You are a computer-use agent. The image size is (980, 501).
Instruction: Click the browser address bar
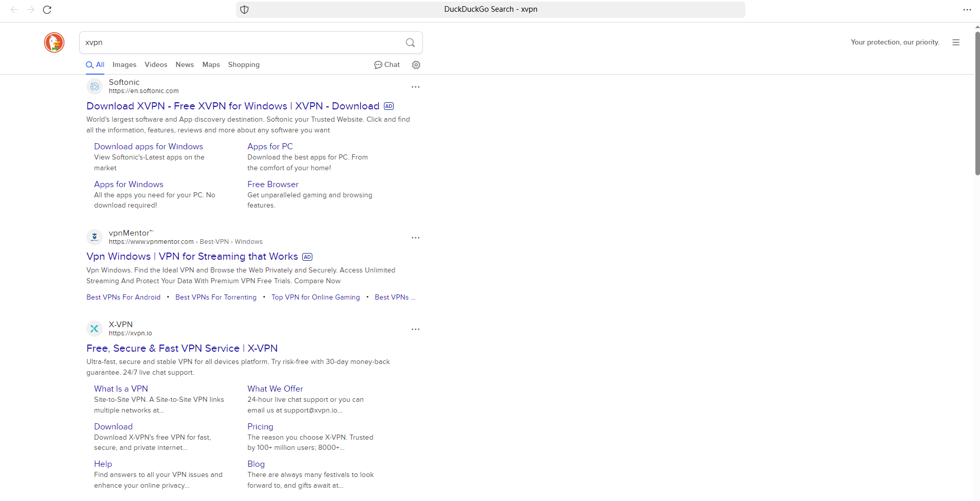[x=491, y=10]
